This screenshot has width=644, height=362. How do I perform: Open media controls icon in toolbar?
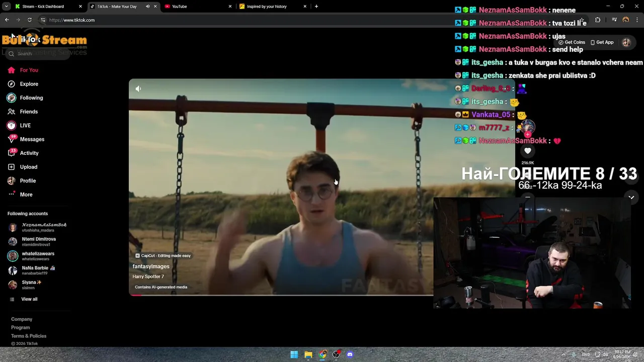point(614,20)
